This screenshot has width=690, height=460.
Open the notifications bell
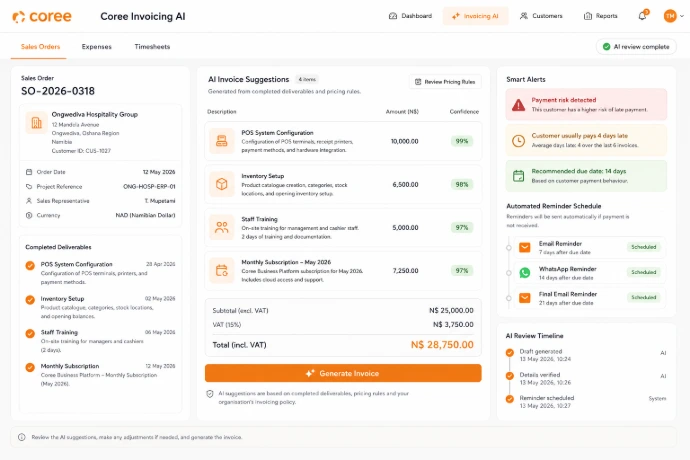642,16
